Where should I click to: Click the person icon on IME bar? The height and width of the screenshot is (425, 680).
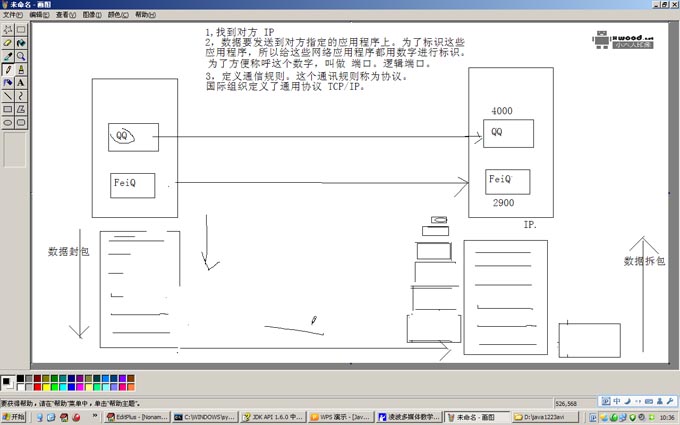(x=660, y=401)
